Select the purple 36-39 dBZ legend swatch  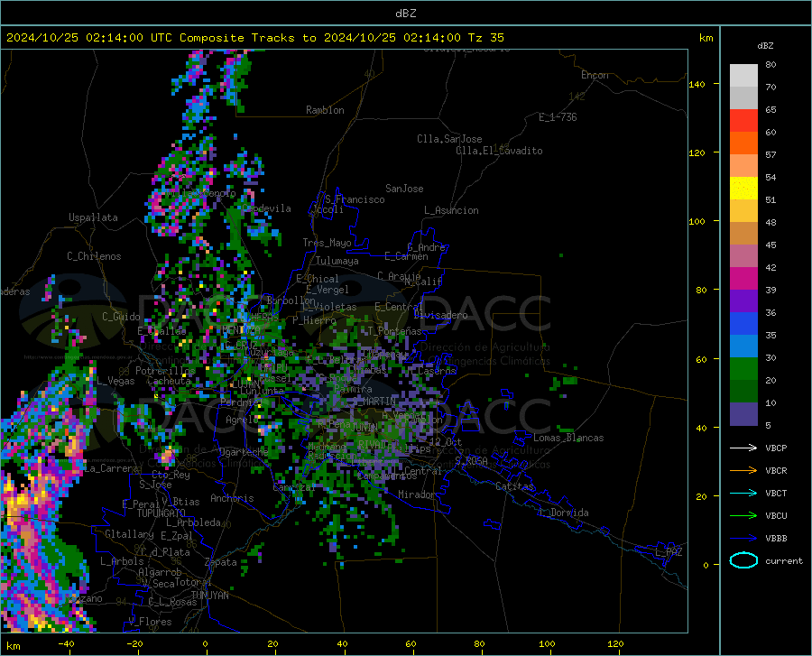tap(743, 300)
